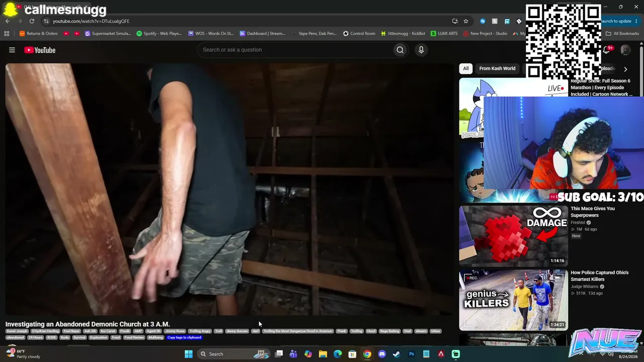Open the 'Dashboard | Stream...' bookmark
This screenshot has width=644, height=362.
(x=263, y=34)
